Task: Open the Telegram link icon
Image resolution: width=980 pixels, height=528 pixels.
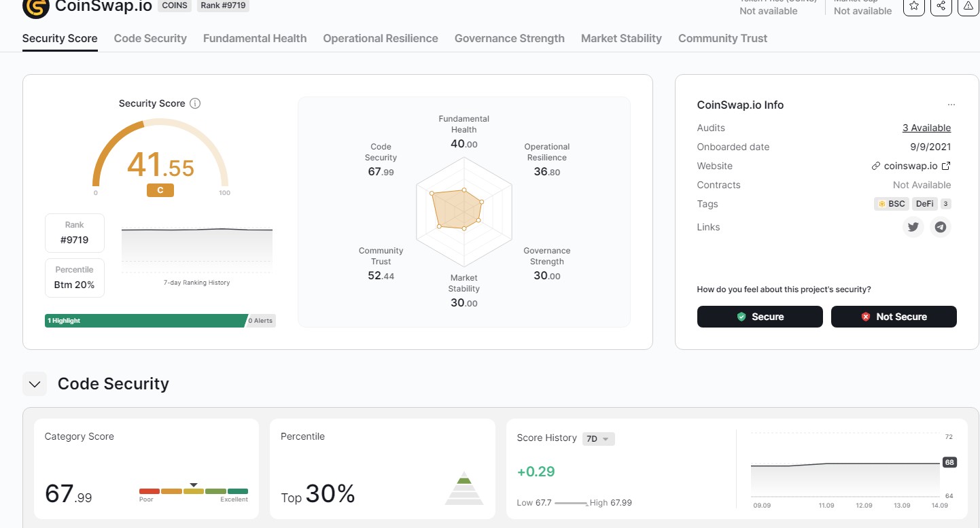Action: [x=941, y=227]
